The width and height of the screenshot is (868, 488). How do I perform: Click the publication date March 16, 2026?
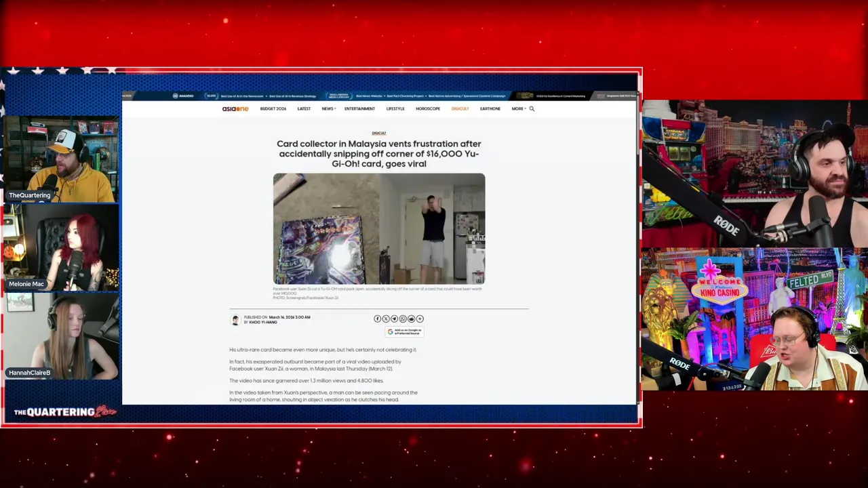click(x=290, y=317)
